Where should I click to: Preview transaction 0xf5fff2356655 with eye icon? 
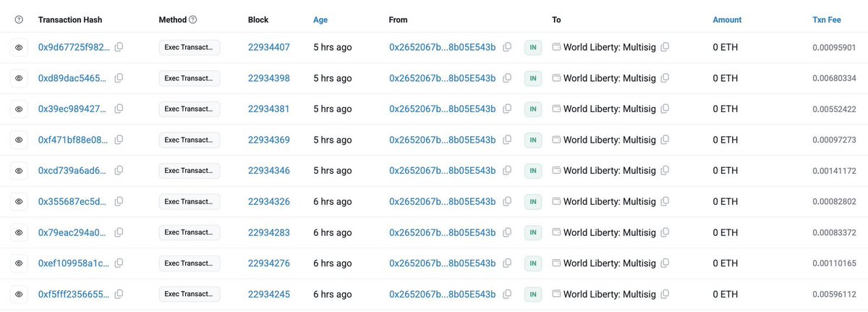click(x=19, y=295)
